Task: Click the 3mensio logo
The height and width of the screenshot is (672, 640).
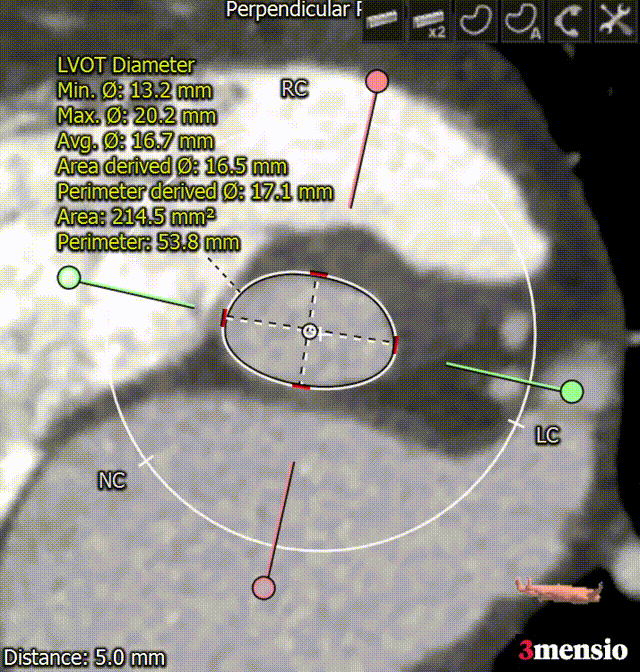Action: click(572, 649)
